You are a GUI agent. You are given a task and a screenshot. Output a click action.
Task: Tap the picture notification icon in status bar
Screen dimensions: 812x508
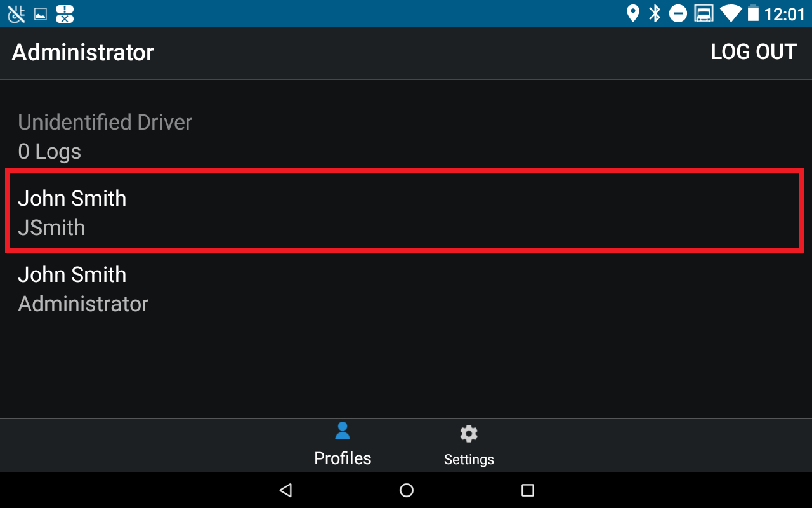[41, 14]
